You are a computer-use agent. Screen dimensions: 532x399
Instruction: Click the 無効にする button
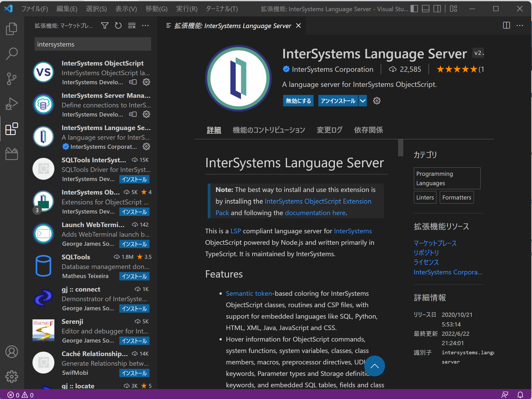pos(298,101)
